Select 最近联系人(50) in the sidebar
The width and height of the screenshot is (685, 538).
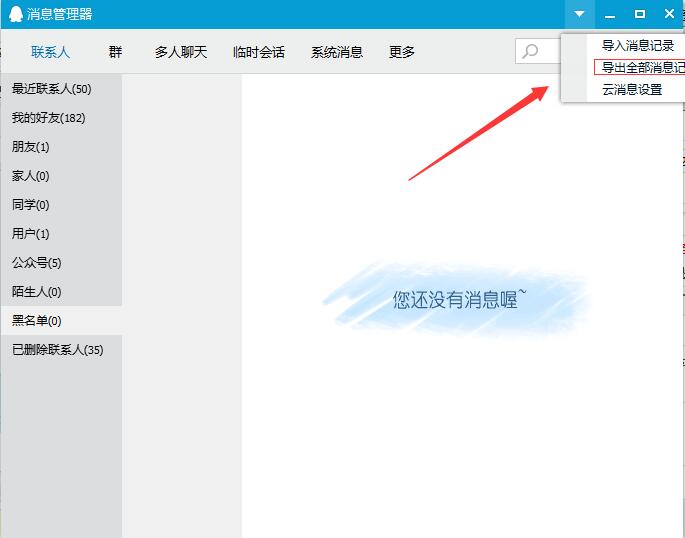52,89
